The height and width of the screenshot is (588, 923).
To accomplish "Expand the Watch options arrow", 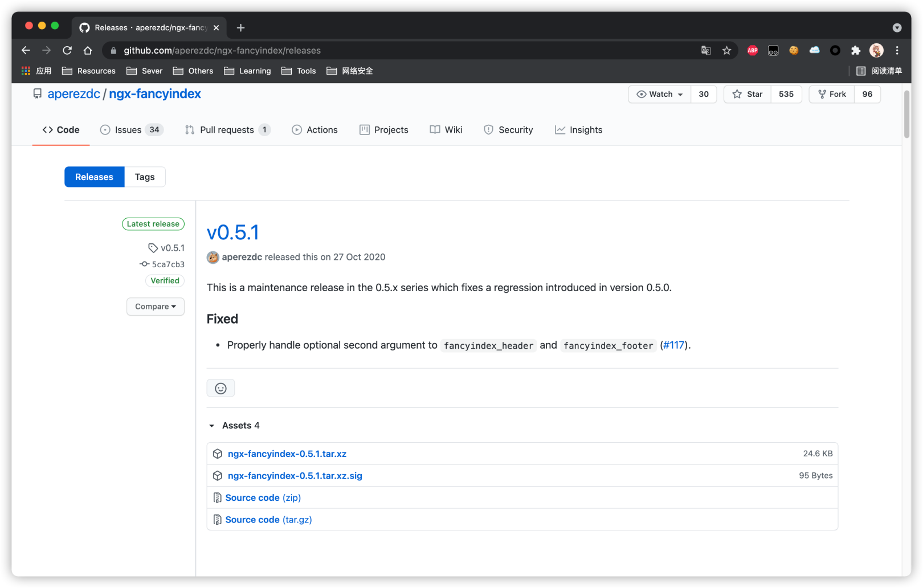I will click(680, 94).
